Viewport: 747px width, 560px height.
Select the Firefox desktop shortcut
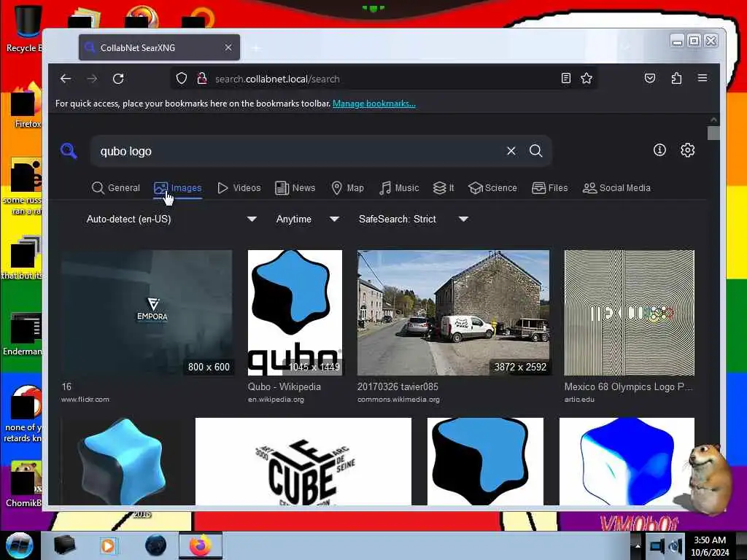click(25, 105)
